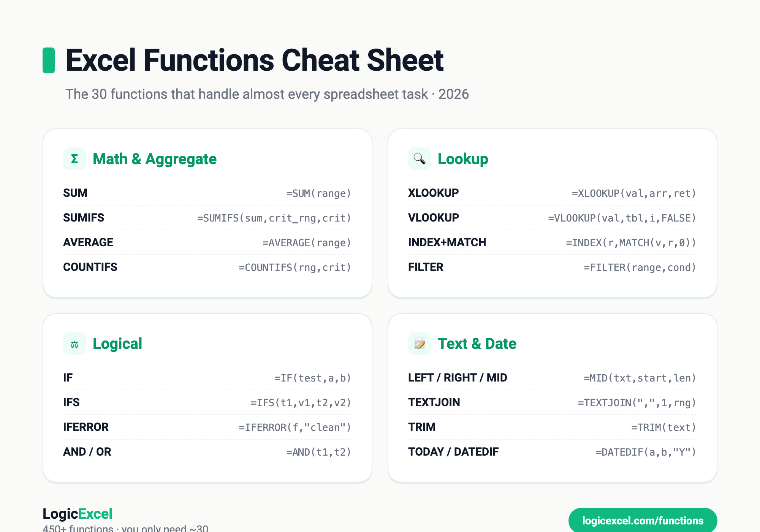Click the =IFERROR(f,"clean") formula

(x=295, y=427)
